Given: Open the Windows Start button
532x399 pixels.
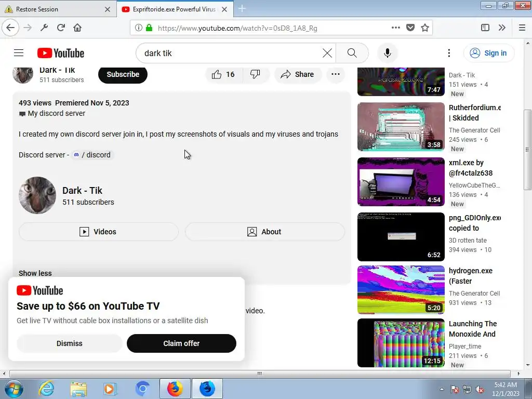Looking at the screenshot, I should tap(13, 389).
